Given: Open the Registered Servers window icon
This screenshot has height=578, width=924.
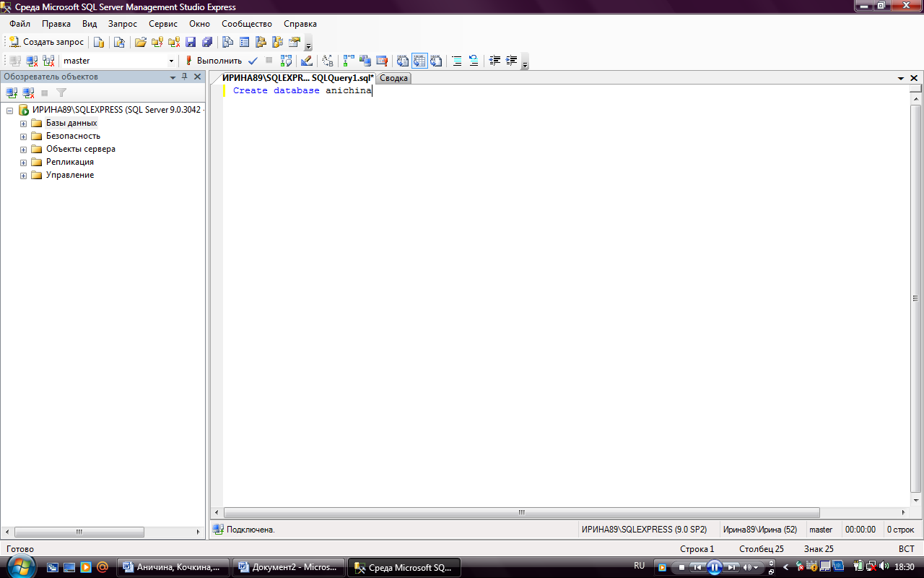Looking at the screenshot, I should click(227, 42).
